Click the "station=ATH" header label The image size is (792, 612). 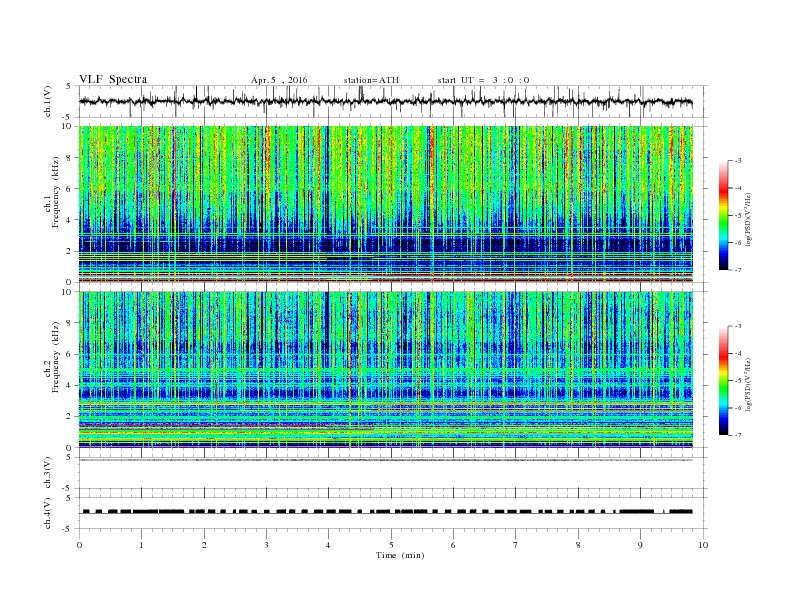pos(371,80)
